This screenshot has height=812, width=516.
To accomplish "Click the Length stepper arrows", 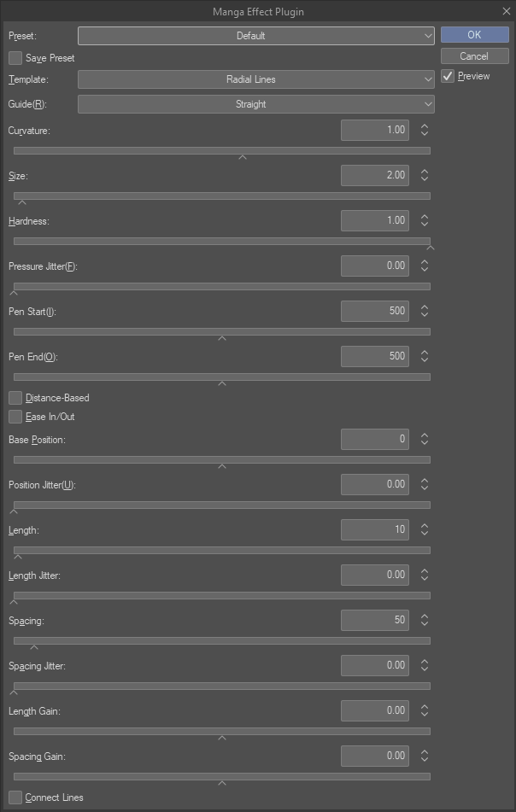I will point(425,530).
